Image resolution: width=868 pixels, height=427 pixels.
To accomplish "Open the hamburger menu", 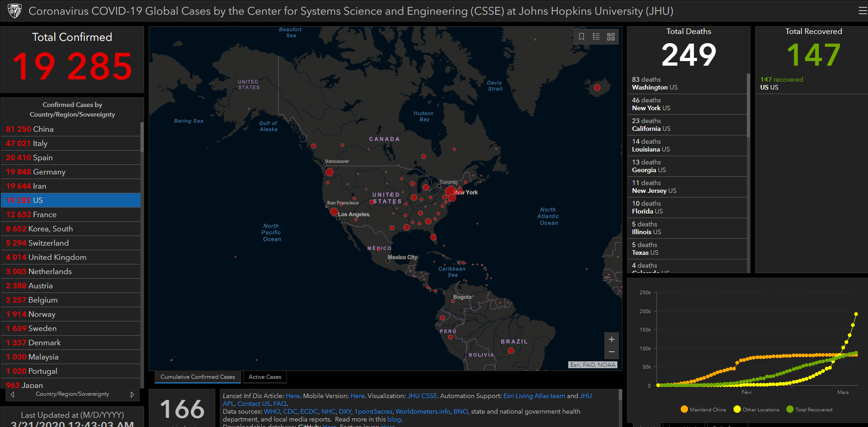I will [862, 10].
